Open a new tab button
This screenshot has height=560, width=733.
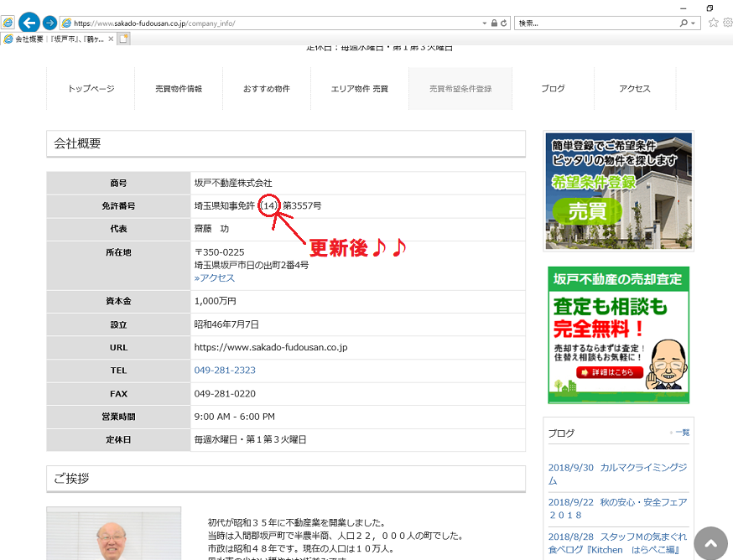click(x=123, y=39)
